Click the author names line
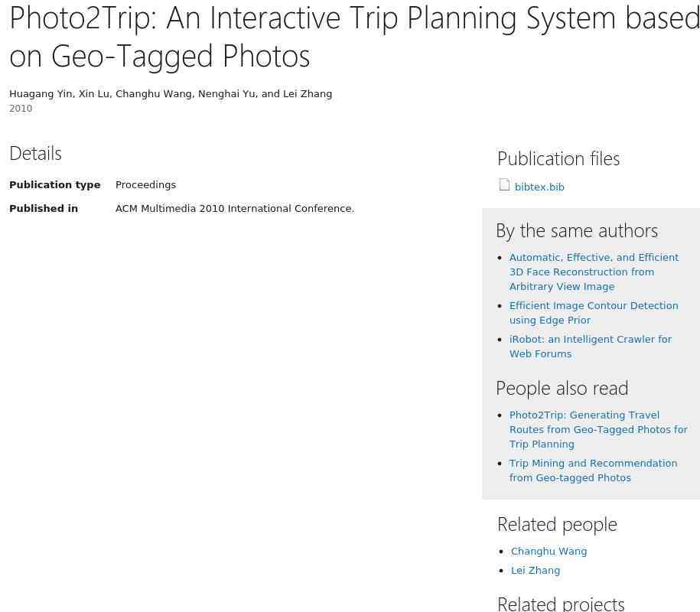The width and height of the screenshot is (700, 612). click(x=171, y=94)
